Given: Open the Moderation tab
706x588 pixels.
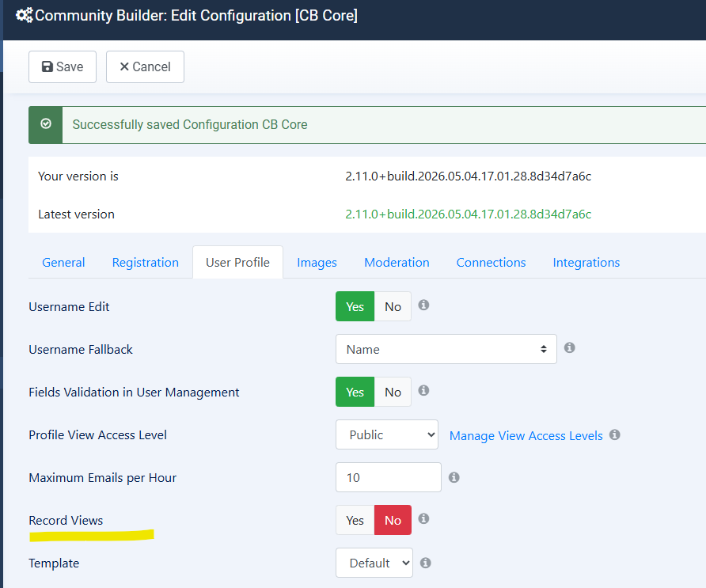Looking at the screenshot, I should (x=397, y=263).
